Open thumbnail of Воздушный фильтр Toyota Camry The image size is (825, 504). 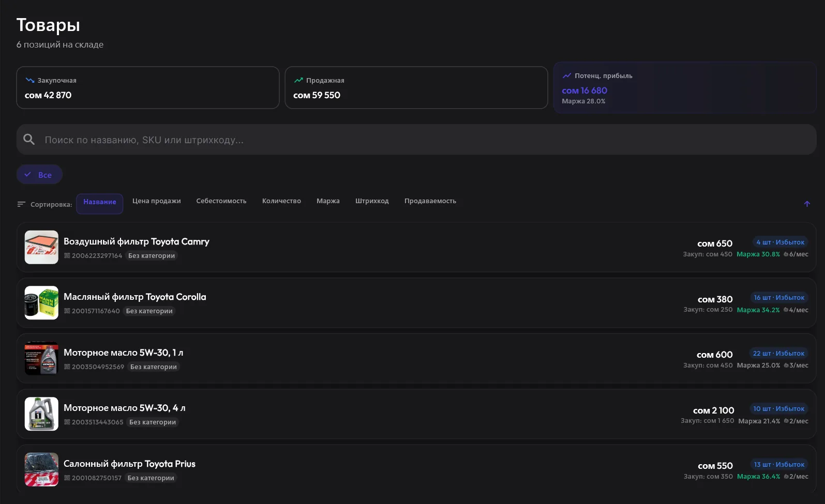(x=41, y=247)
